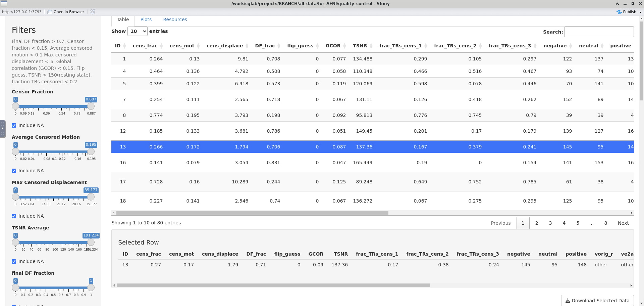The width and height of the screenshot is (644, 306).
Task: Click the Open in Browser button
Action: click(x=66, y=12)
